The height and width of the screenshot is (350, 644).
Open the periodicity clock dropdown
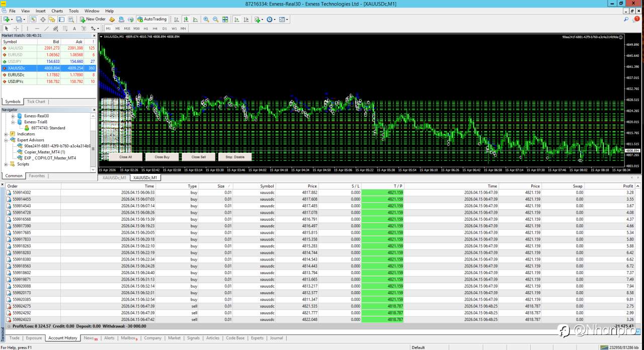[x=272, y=19]
